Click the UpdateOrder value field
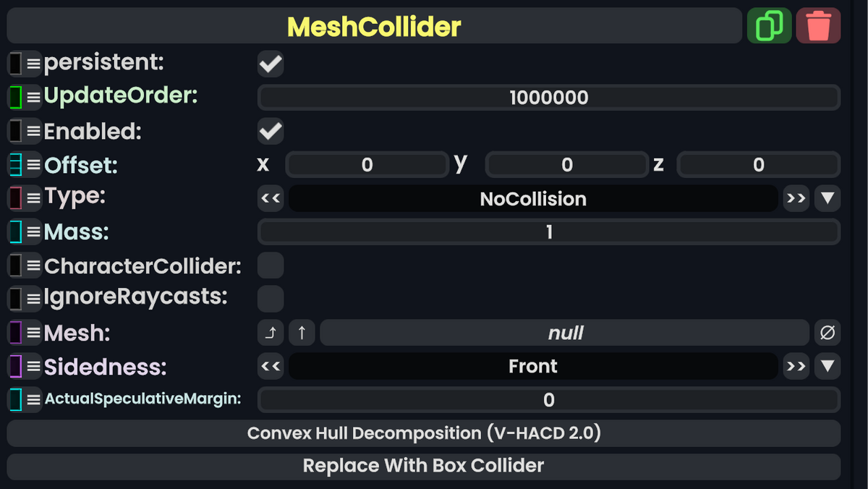 coord(548,97)
